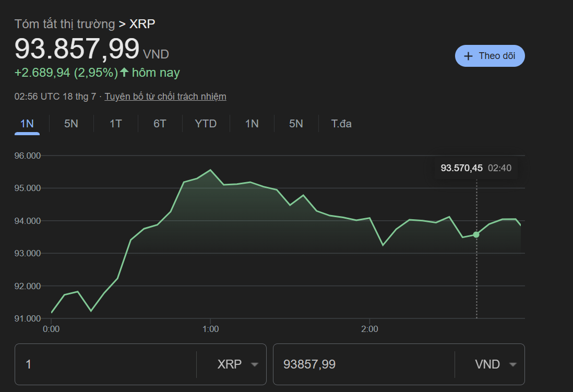
Task: Switch to the 1T time range tab
Action: coord(115,124)
